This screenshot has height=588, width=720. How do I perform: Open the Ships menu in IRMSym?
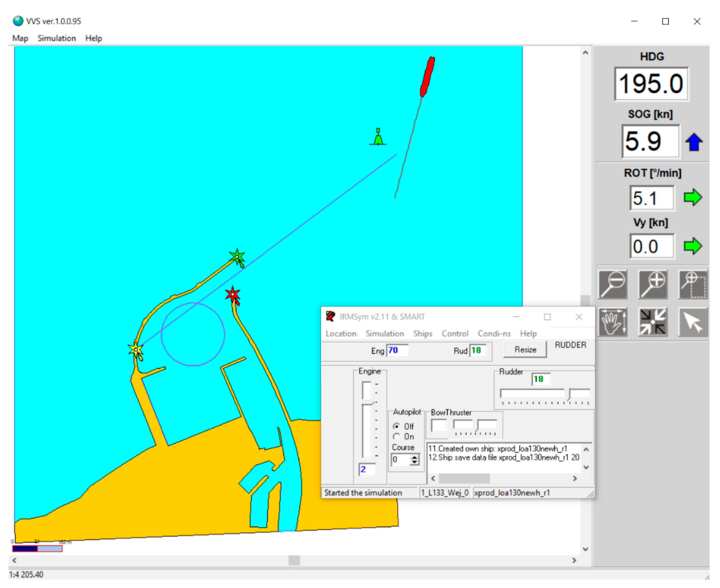[422, 334]
